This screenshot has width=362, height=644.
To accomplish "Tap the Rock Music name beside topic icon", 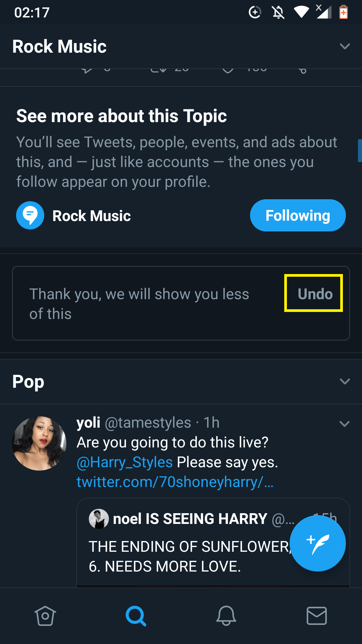I will (92, 216).
